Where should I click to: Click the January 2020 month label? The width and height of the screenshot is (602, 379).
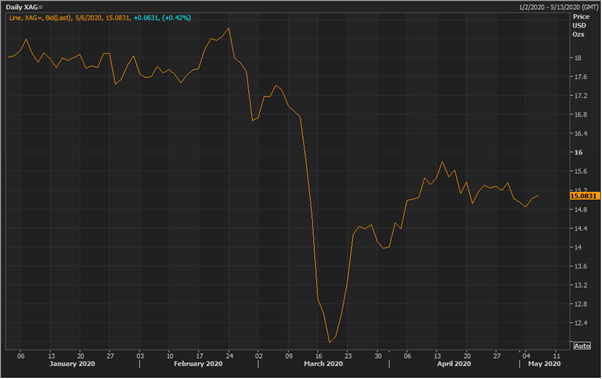click(72, 364)
